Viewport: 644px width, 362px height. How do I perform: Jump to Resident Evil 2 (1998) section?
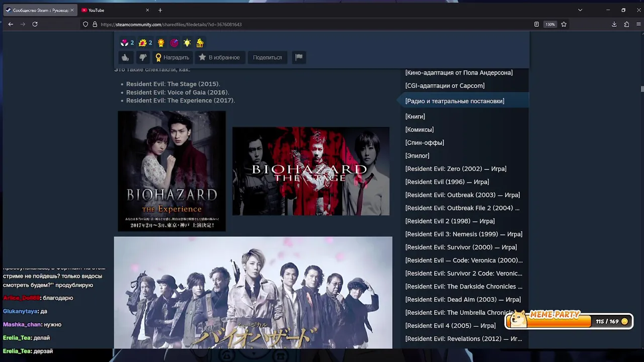pyautogui.click(x=450, y=221)
